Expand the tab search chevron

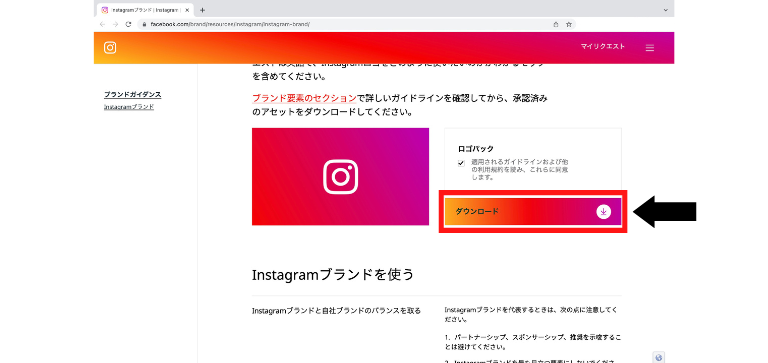point(666,10)
